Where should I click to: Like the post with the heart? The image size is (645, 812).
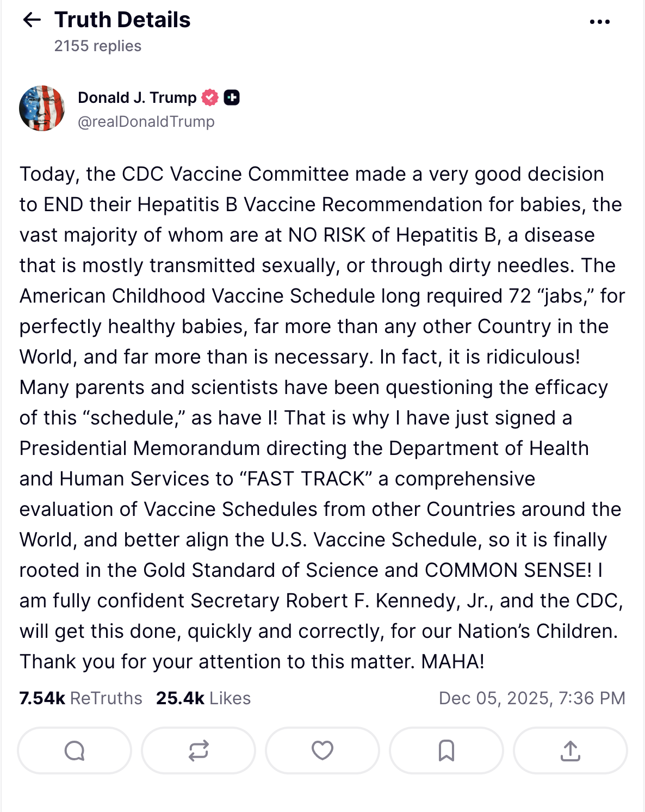tap(322, 751)
